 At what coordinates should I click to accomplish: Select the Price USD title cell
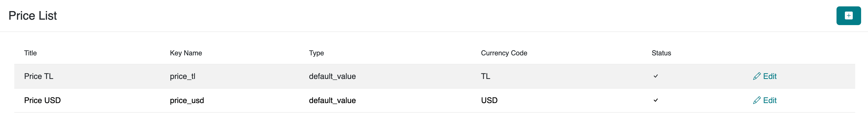(x=42, y=100)
